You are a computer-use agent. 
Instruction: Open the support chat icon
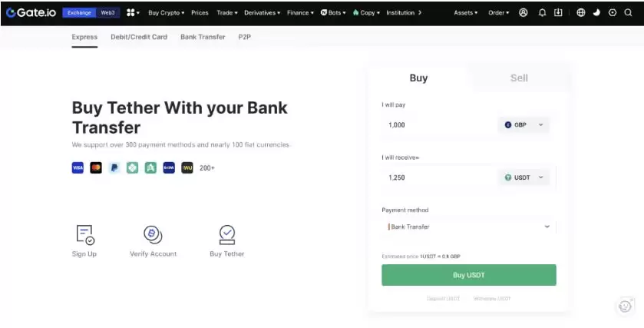point(625,306)
